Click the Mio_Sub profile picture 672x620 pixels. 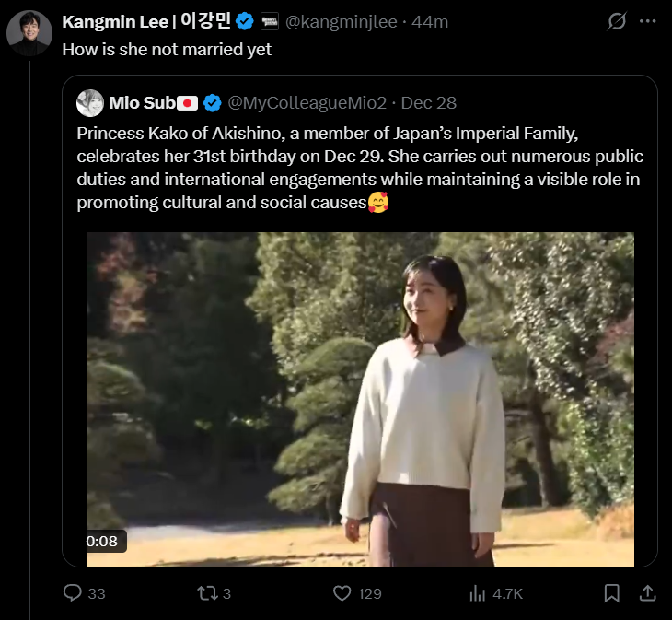90,102
